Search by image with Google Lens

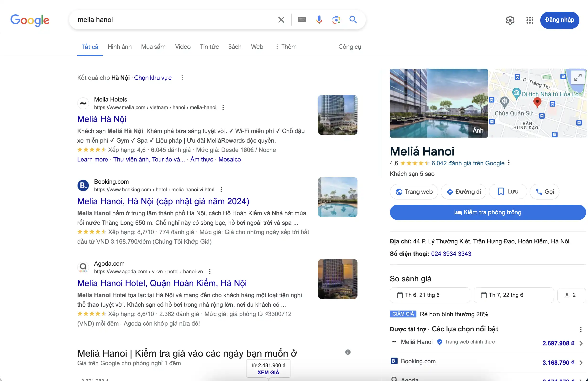[x=336, y=20]
